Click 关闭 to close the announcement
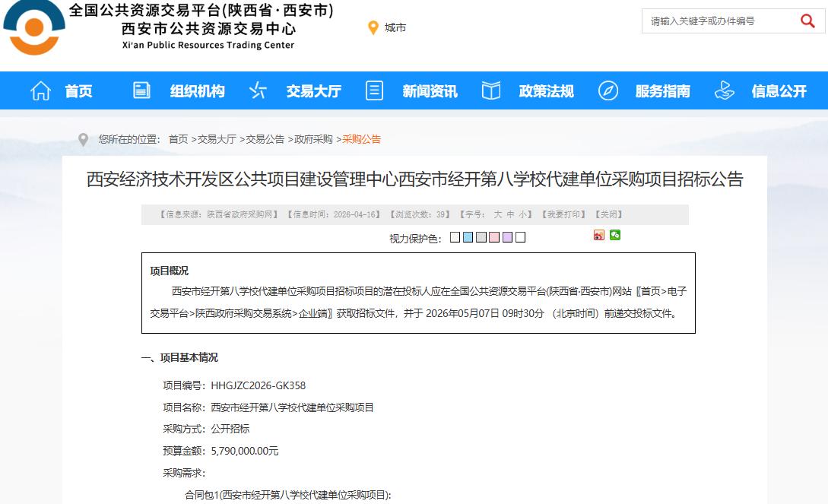The width and height of the screenshot is (828, 504). coord(609,214)
